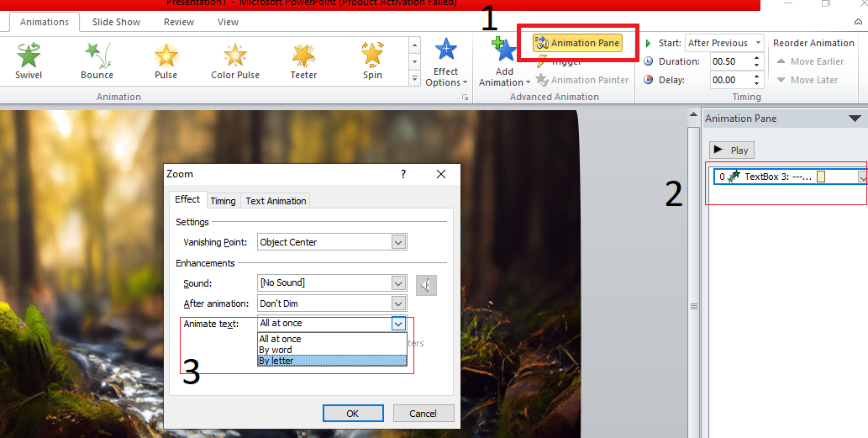Choose 'By word' in Animate text list
The width and height of the screenshot is (868, 438).
tap(276, 350)
